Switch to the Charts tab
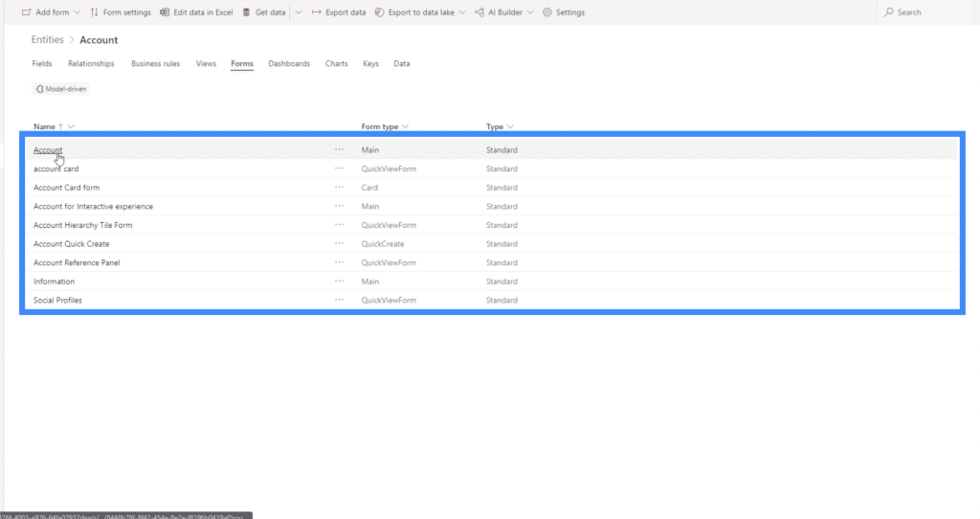Screen dimensions: 980x519 (x=336, y=64)
